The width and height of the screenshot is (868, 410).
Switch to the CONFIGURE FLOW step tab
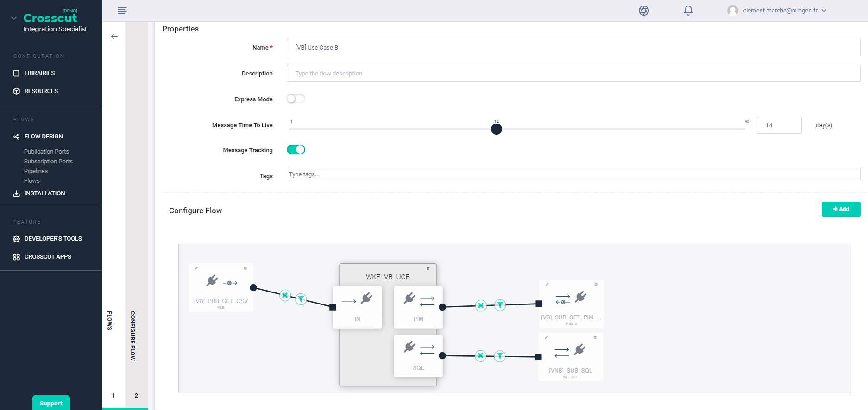pos(137,215)
